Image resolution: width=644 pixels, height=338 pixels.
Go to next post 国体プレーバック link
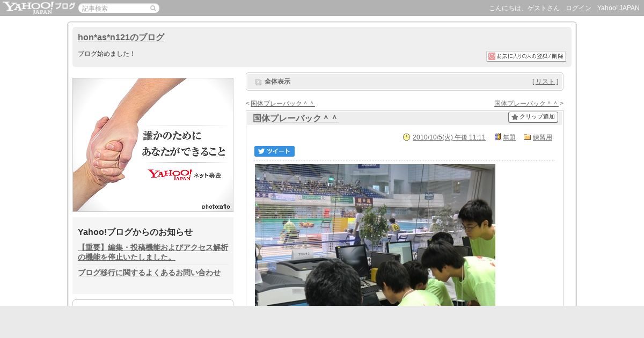click(x=526, y=104)
